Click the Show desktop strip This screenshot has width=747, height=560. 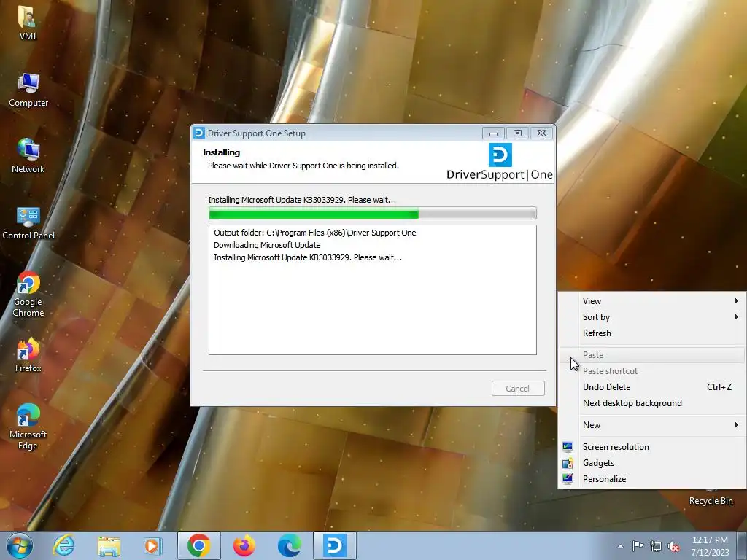pyautogui.click(x=742, y=545)
